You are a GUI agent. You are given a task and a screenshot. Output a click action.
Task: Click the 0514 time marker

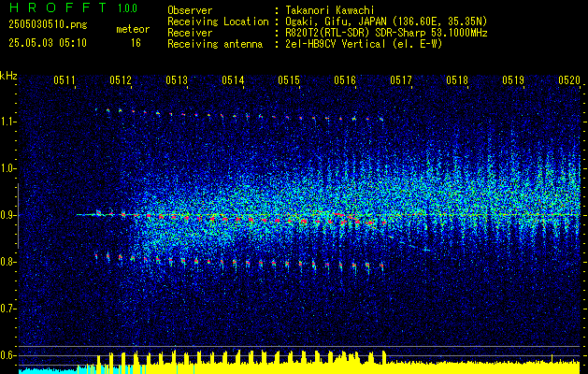(233, 79)
